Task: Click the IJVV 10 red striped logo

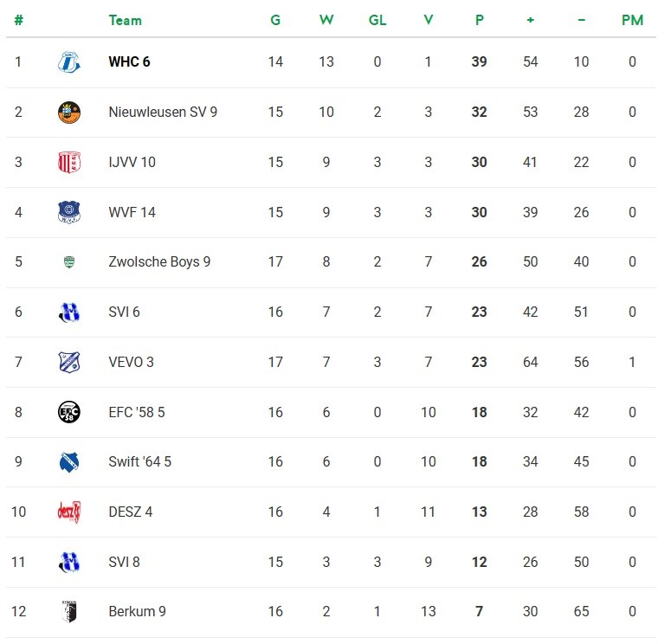Action: (x=68, y=162)
